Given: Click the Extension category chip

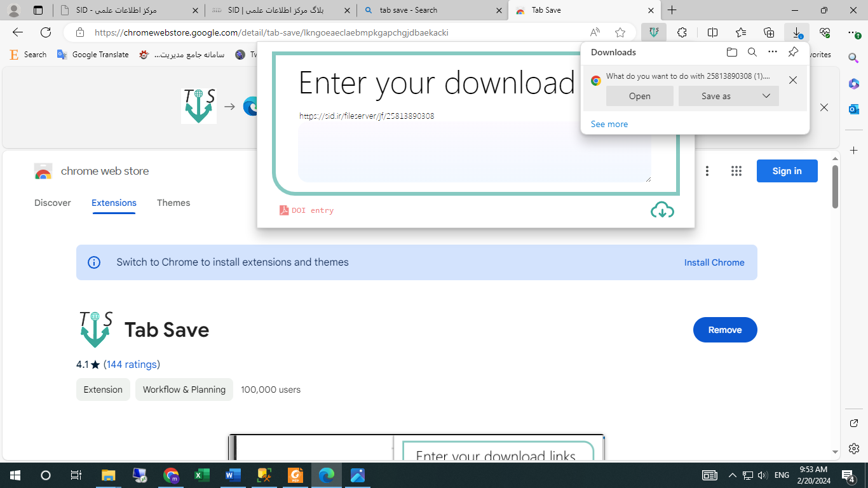Looking at the screenshot, I should point(103,390).
